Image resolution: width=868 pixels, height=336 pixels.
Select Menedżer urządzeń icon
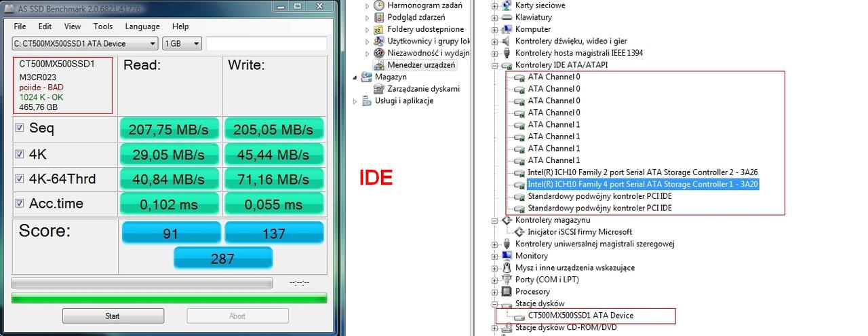[x=379, y=65]
